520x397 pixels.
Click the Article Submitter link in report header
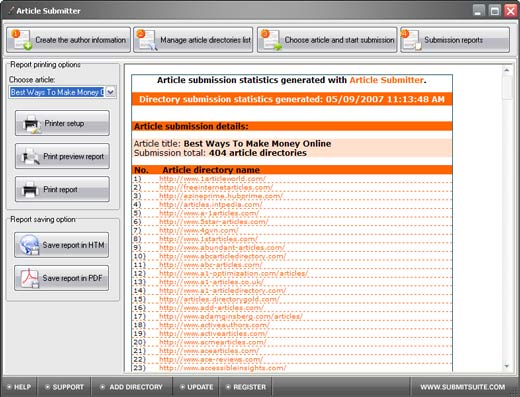(386, 80)
